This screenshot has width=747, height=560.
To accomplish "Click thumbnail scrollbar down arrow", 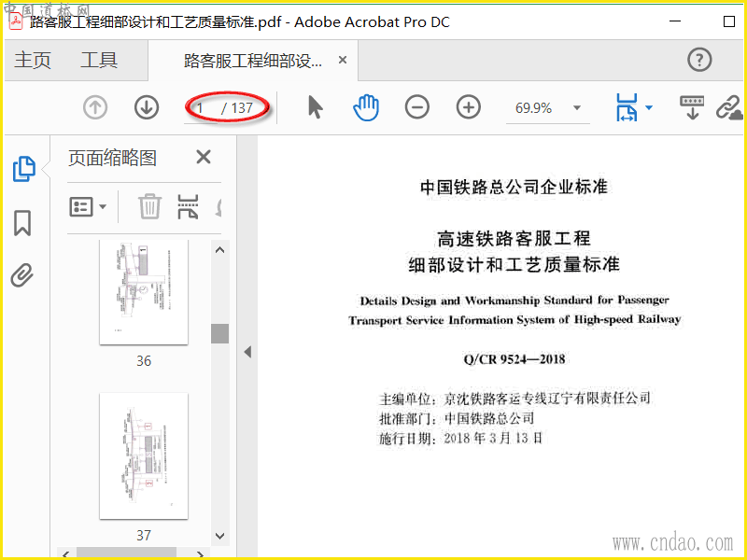I will click(219, 536).
